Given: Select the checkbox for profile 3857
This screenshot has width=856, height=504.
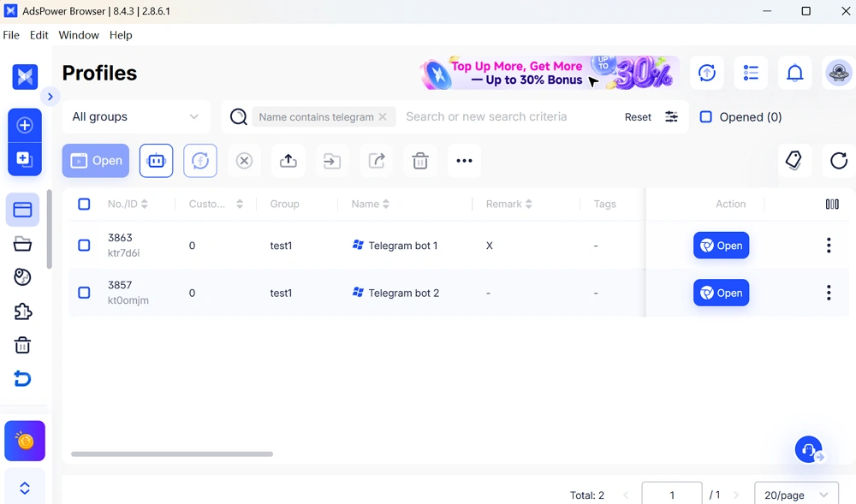Looking at the screenshot, I should [84, 293].
